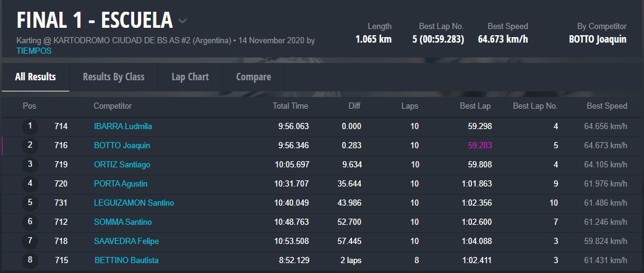Select ORTIZ Santiago competitor link
Image resolution: width=644 pixels, height=273 pixels.
[122, 165]
